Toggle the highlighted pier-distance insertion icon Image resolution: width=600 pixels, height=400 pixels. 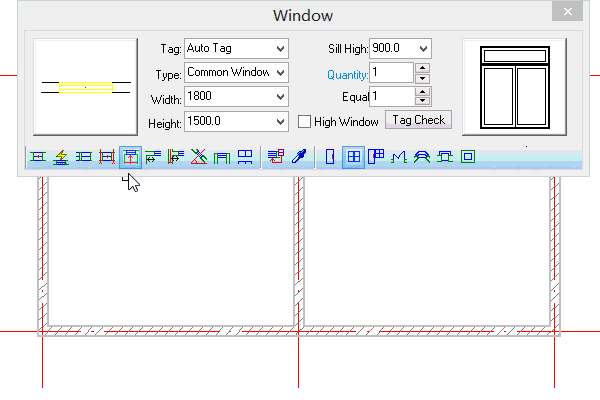(x=130, y=157)
